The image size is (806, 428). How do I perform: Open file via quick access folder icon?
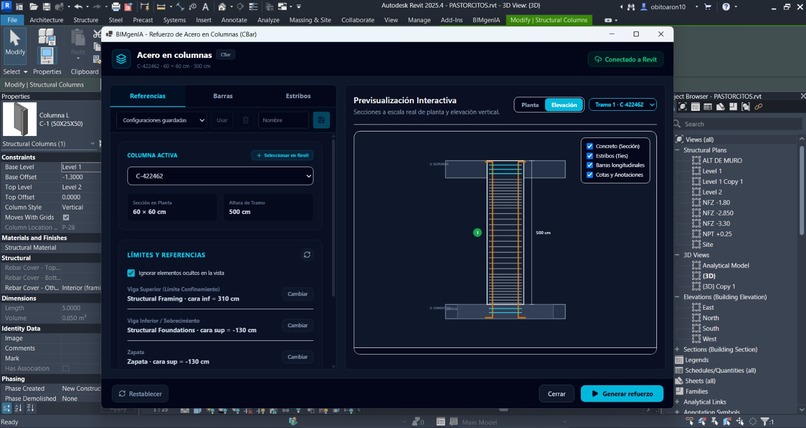(x=34, y=7)
